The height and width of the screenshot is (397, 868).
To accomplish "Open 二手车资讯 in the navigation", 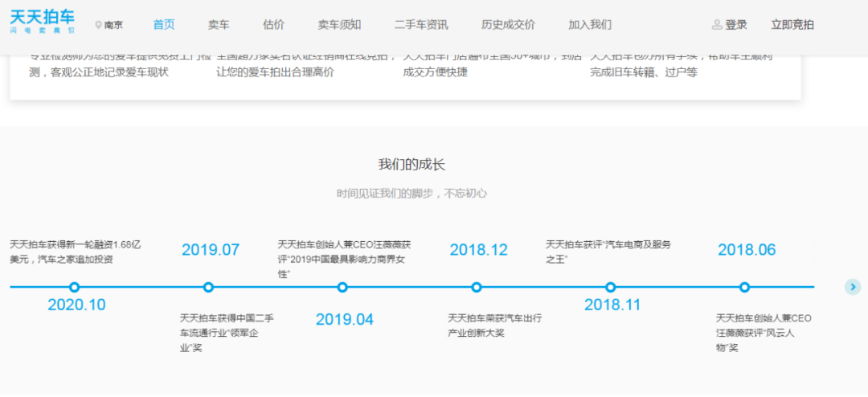I will (x=421, y=25).
